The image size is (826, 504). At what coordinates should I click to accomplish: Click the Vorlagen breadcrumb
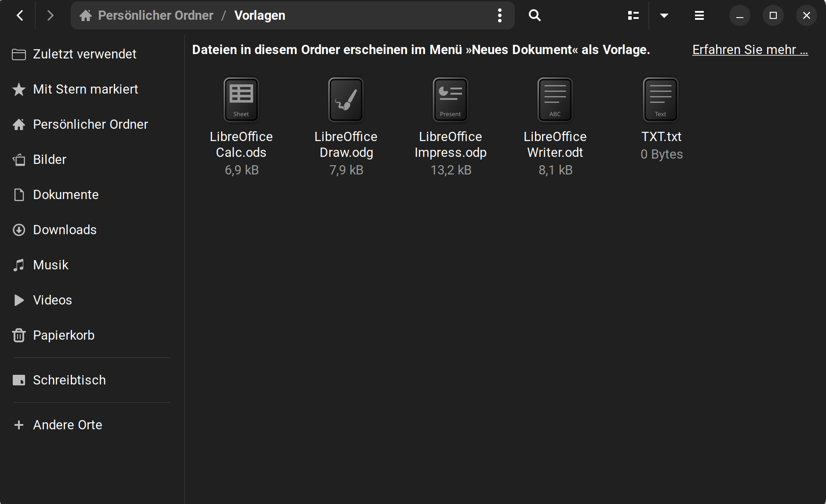click(260, 15)
